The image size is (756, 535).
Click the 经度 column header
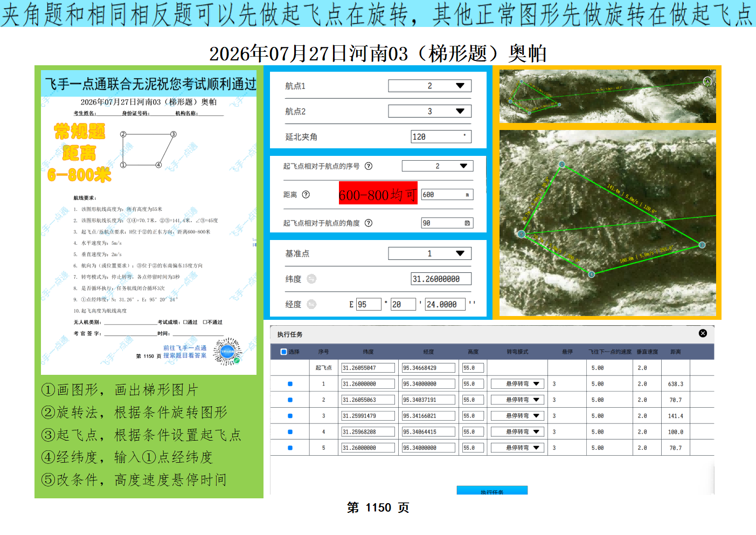(428, 352)
